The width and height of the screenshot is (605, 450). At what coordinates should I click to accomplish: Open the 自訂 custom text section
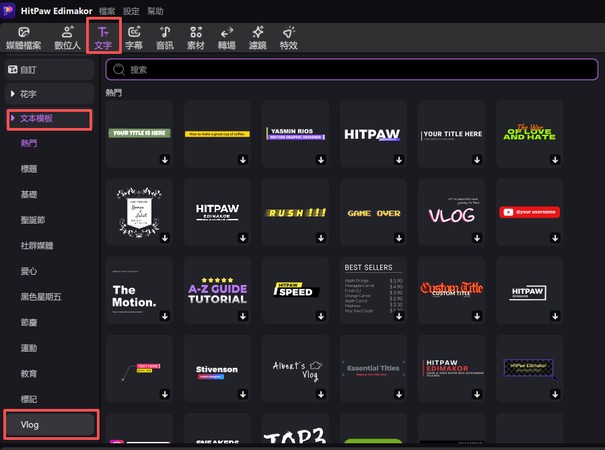pos(28,70)
